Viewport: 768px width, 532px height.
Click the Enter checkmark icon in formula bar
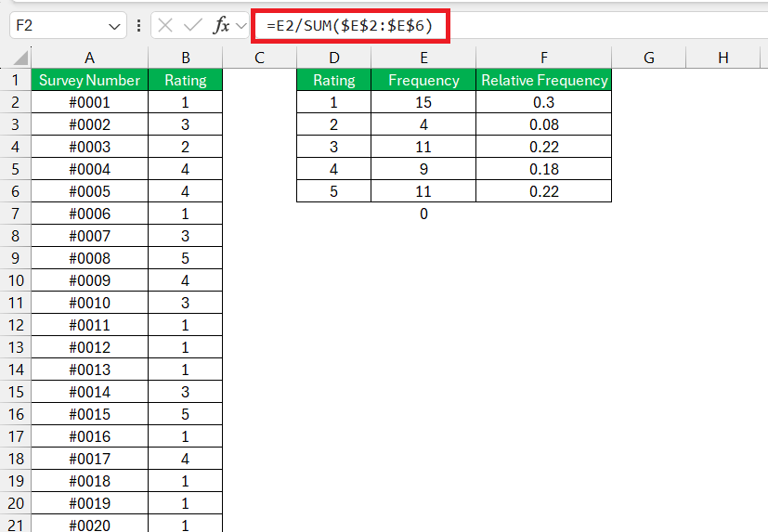pos(192,25)
